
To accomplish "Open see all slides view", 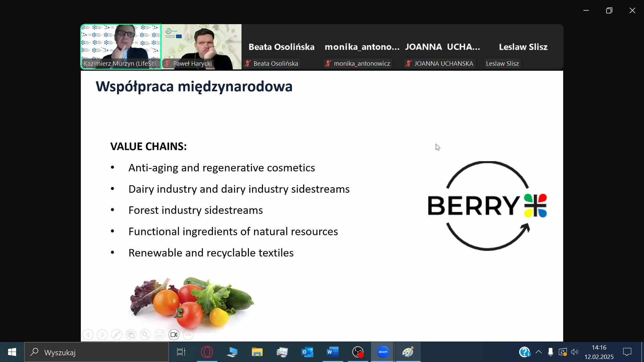I will coord(131,335).
